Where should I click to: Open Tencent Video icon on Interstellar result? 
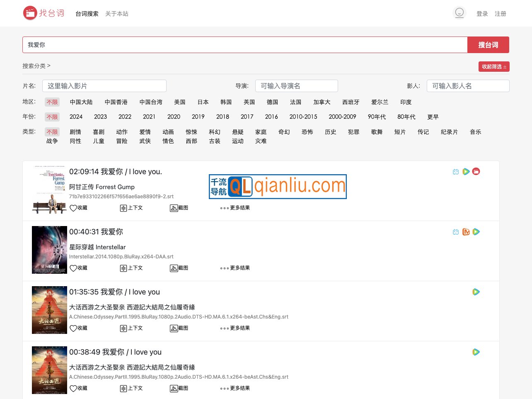(476, 232)
